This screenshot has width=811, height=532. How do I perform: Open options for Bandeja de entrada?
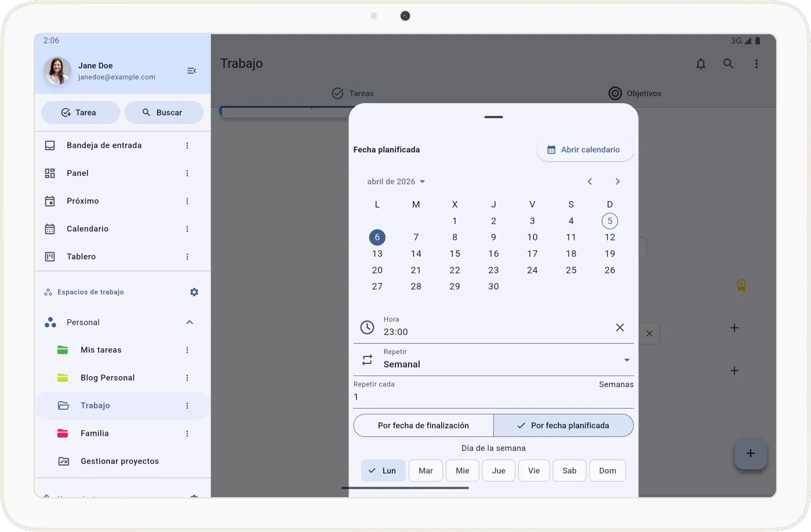(187, 145)
